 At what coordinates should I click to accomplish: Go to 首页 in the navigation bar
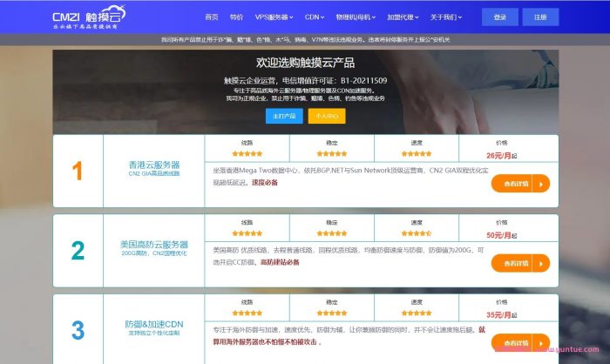click(x=211, y=17)
